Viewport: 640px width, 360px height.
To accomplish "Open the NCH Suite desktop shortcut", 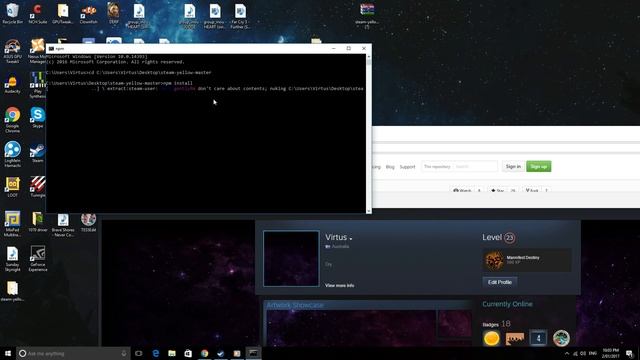I will tap(38, 13).
